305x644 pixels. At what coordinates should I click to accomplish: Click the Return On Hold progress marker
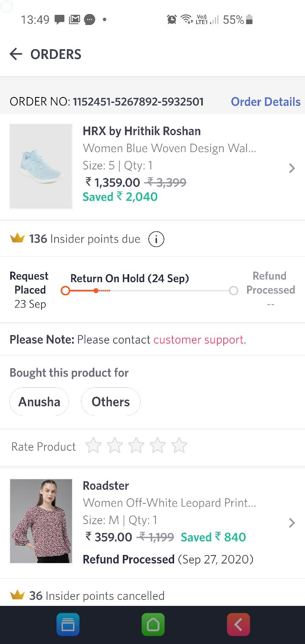tap(96, 291)
